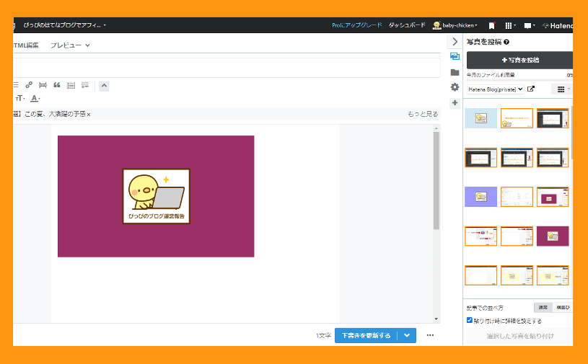Screen dimensions: 588x364
Task: Collapse the sidebar with the right-arrow icon
Action: 455,42
